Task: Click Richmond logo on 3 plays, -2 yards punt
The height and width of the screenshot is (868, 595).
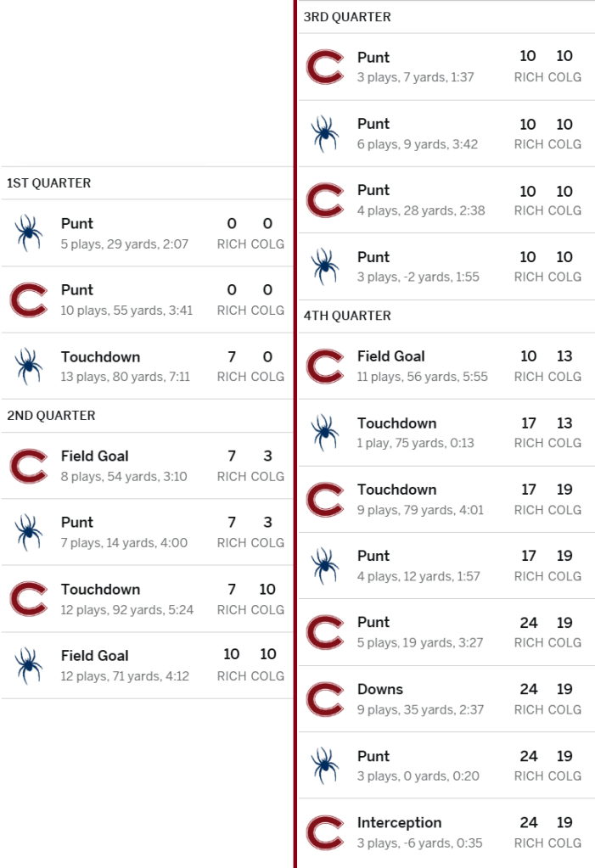Action: pos(324,266)
